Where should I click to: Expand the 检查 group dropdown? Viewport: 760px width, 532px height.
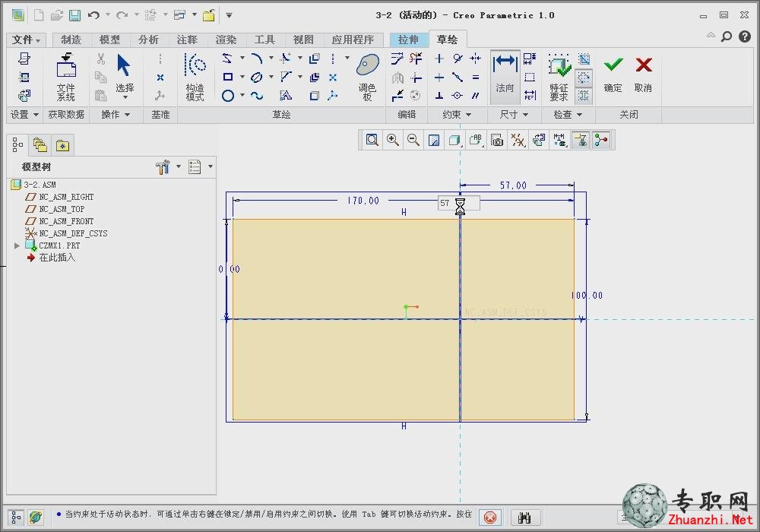(567, 115)
